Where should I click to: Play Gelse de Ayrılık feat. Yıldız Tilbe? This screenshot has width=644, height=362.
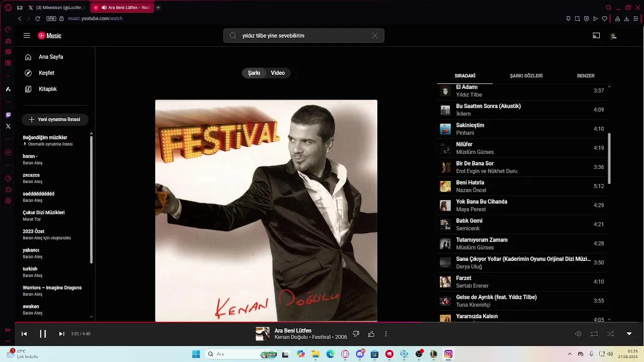[x=522, y=301]
